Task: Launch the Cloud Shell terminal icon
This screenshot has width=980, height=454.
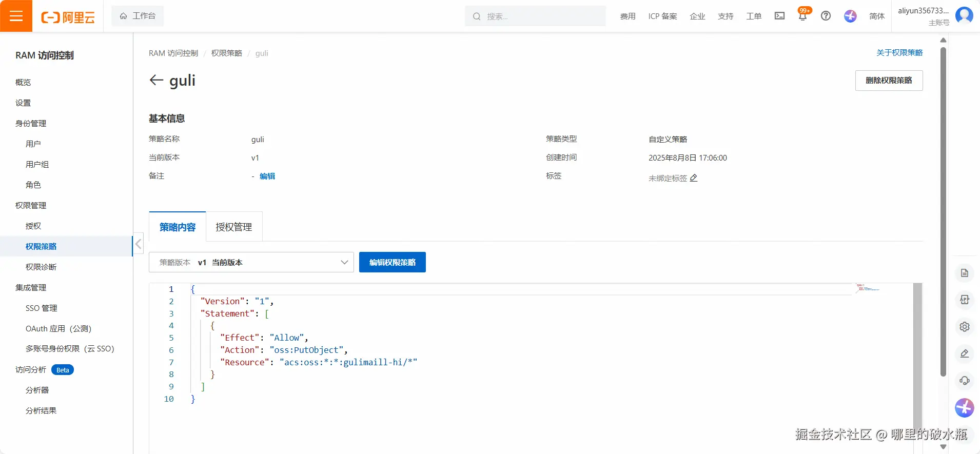Action: pos(779,16)
